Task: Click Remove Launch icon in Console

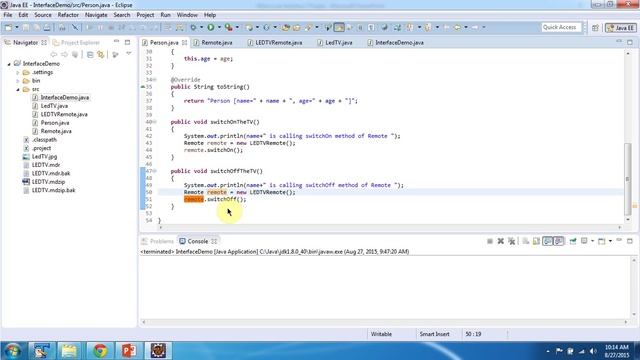Action: coord(500,241)
